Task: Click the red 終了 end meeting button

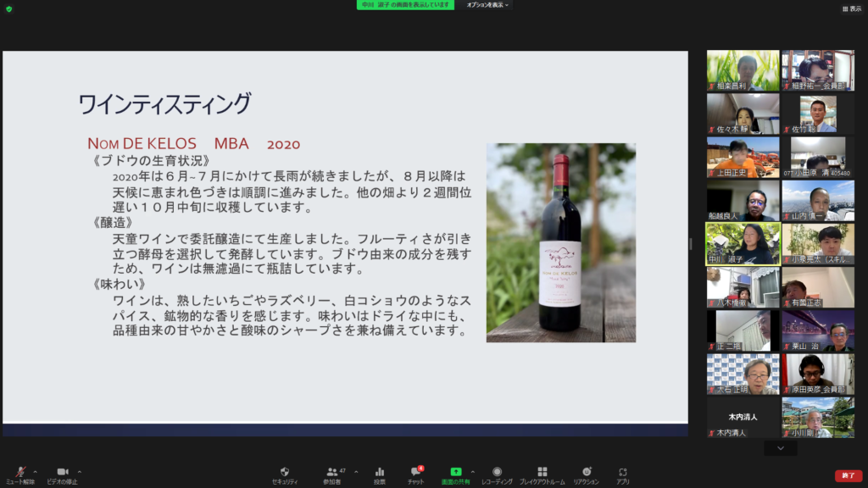Action: pyautogui.click(x=848, y=475)
